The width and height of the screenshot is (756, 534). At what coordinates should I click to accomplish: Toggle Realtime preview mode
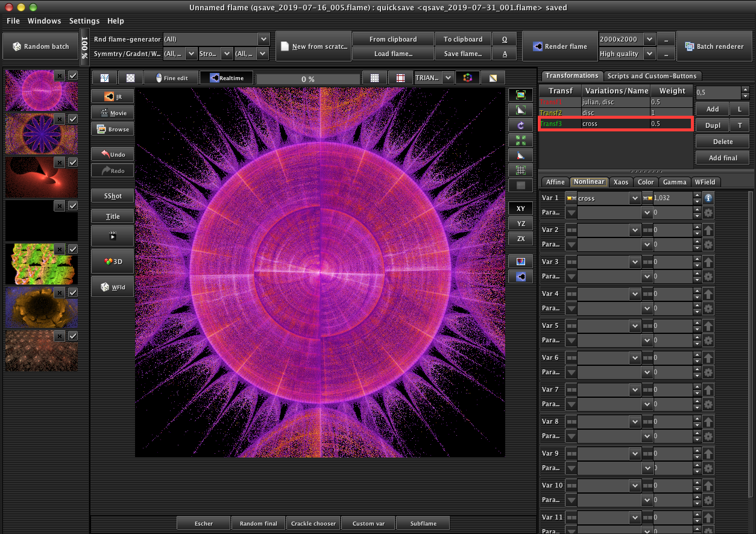tap(227, 78)
